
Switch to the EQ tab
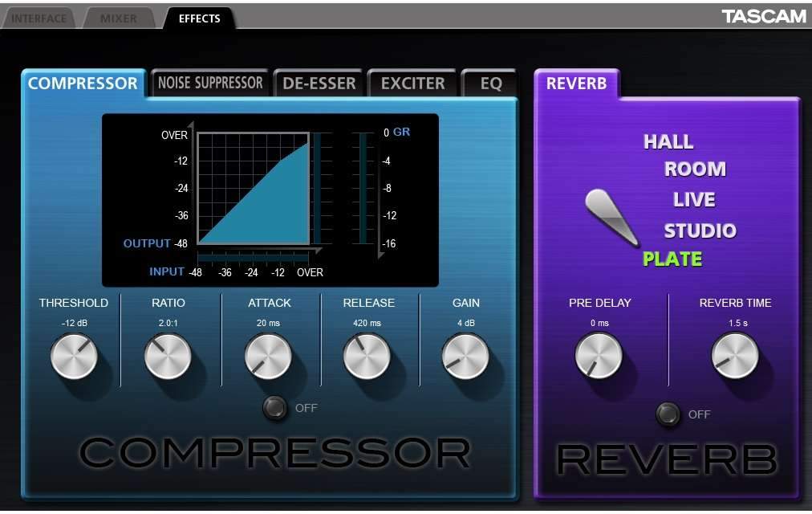coord(490,83)
